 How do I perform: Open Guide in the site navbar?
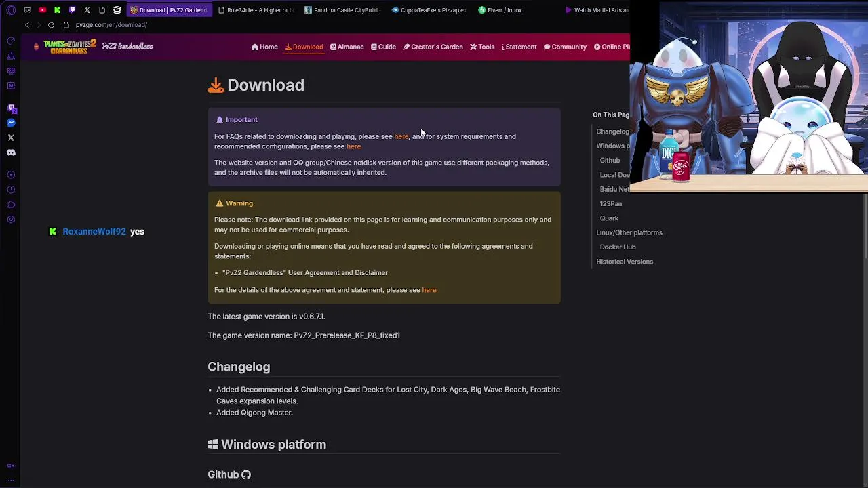(x=383, y=47)
